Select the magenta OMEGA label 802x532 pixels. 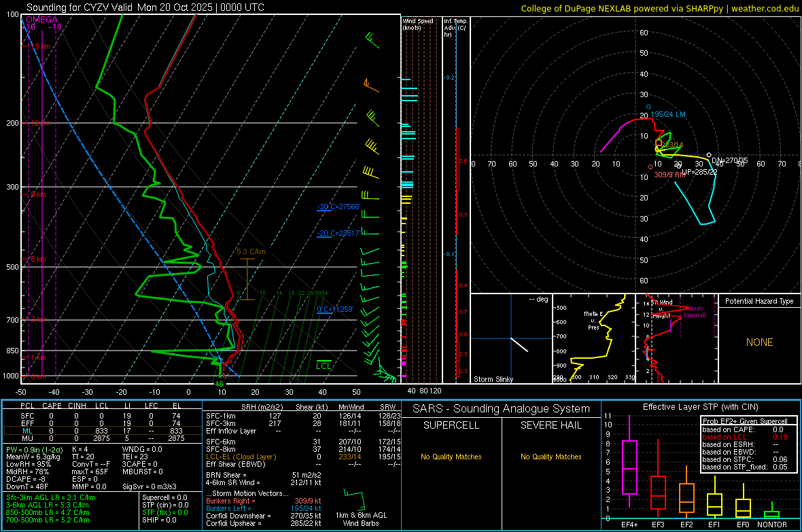click(42, 20)
